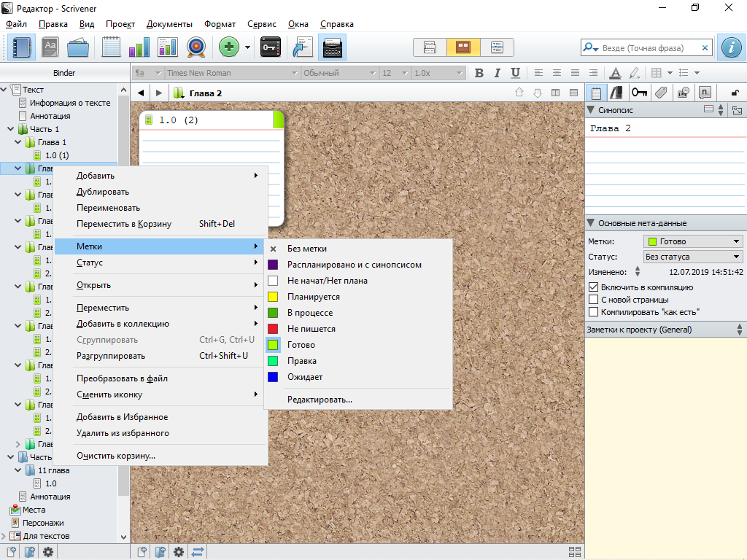
Task: Open the Статус dropdown in meta-data
Action: (692, 257)
